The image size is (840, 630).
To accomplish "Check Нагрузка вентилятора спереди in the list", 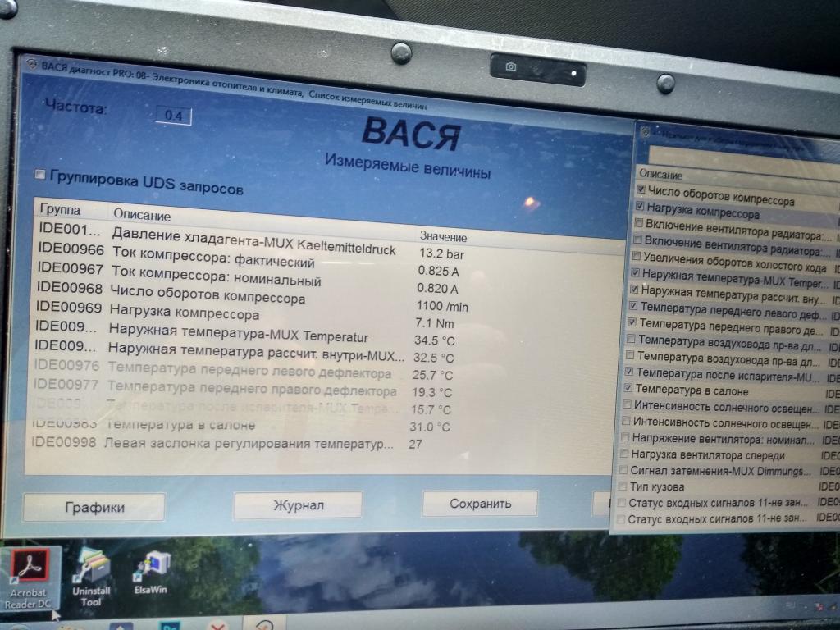I will click(623, 454).
